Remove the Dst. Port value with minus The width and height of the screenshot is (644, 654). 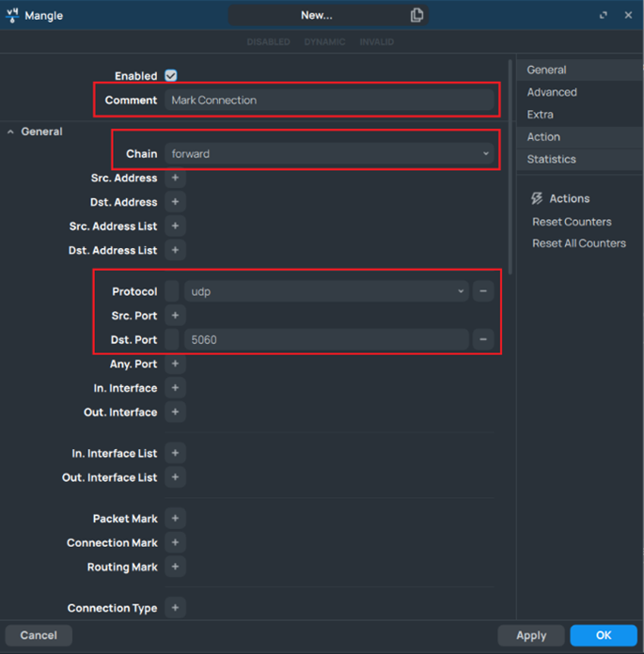coord(483,339)
